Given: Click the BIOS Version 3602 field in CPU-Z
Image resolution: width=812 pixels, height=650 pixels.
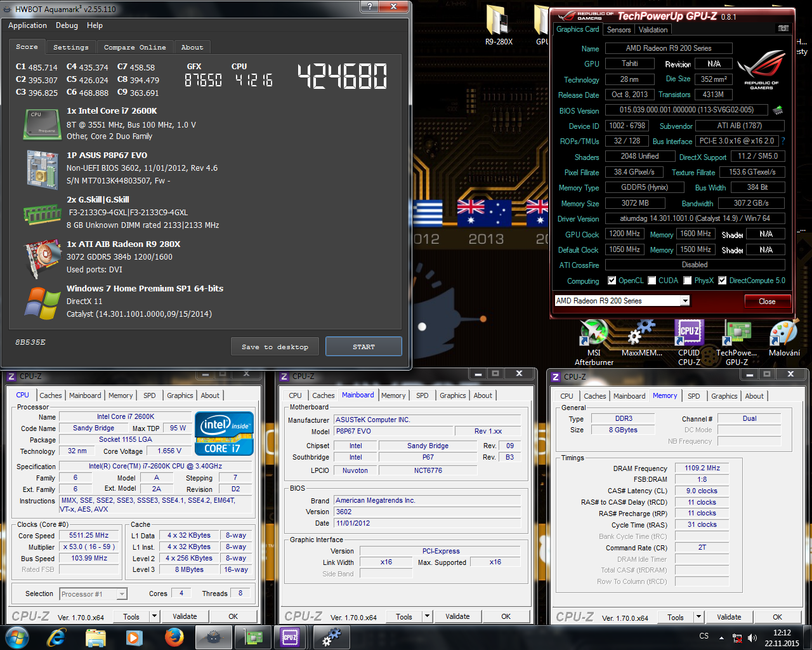Looking at the screenshot, I should click(428, 512).
